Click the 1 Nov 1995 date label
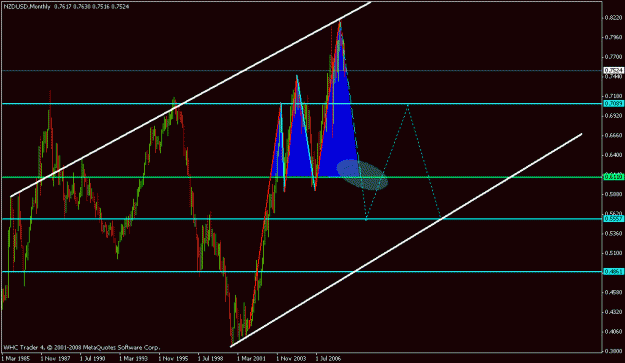Screen dimensions: 625x363 coord(173,358)
